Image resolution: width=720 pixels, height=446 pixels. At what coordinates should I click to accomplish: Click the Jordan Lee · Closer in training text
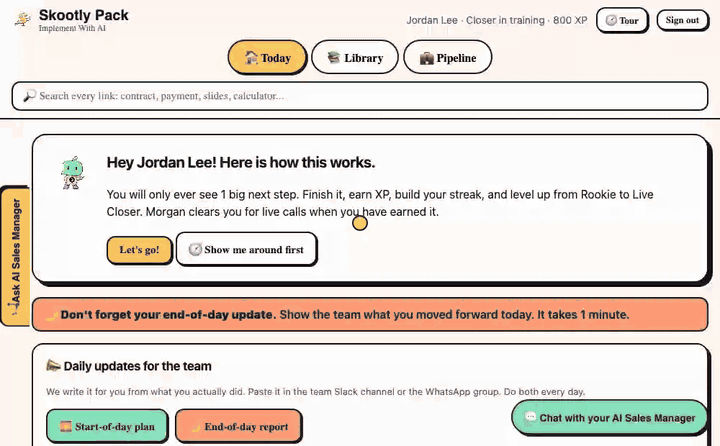point(497,20)
